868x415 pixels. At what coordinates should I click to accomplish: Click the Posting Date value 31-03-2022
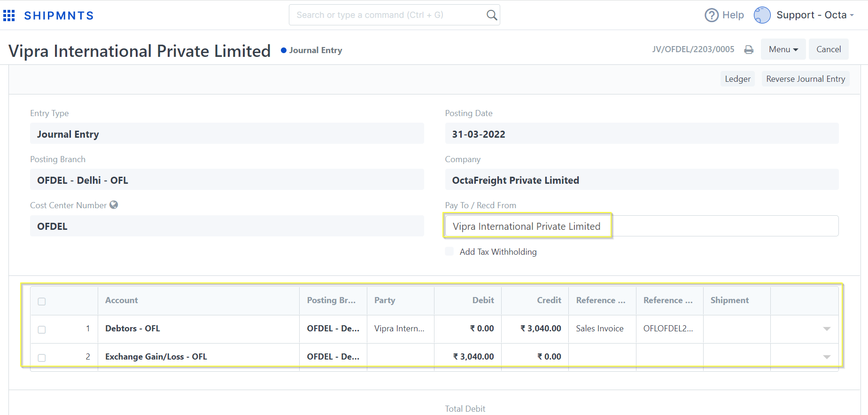pyautogui.click(x=642, y=133)
